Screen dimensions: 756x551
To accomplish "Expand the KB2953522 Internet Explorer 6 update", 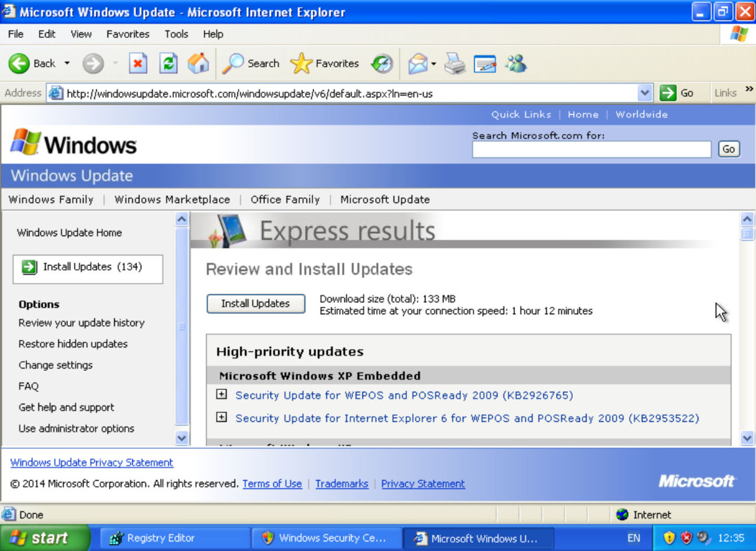I will click(x=221, y=417).
